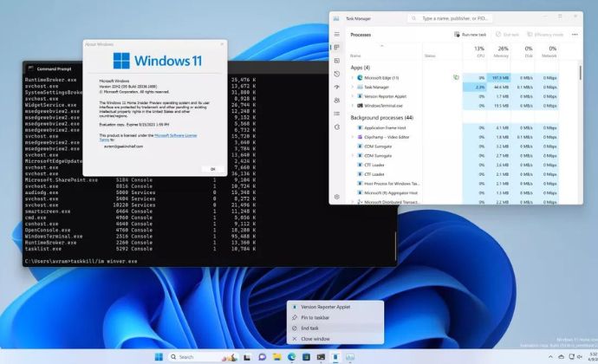Open Performance page in Task Manager sidebar
Image resolution: width=598 pixels, height=364 pixels.
tap(337, 61)
